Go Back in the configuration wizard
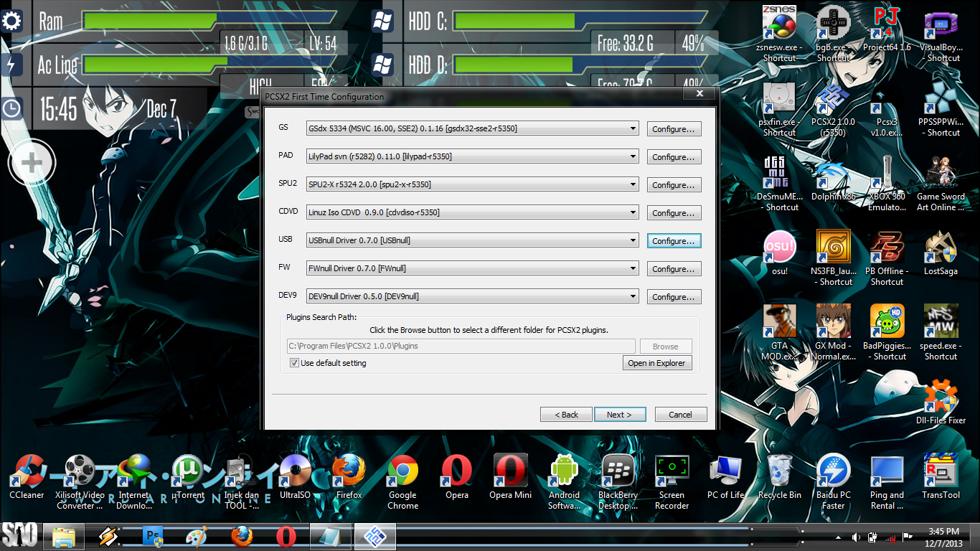The image size is (980, 551). click(x=566, y=415)
